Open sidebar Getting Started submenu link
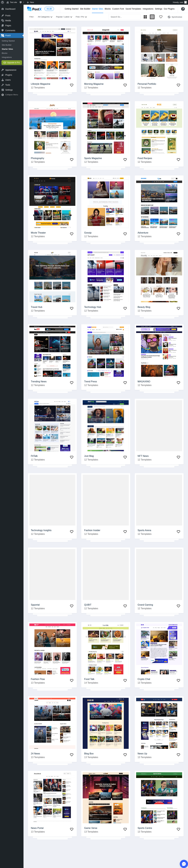 8,41
